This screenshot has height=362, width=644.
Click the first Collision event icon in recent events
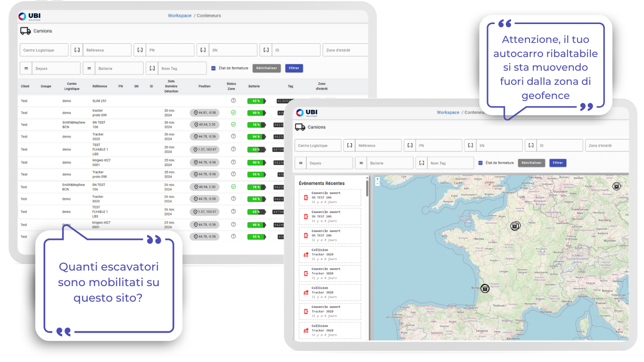[x=306, y=255]
